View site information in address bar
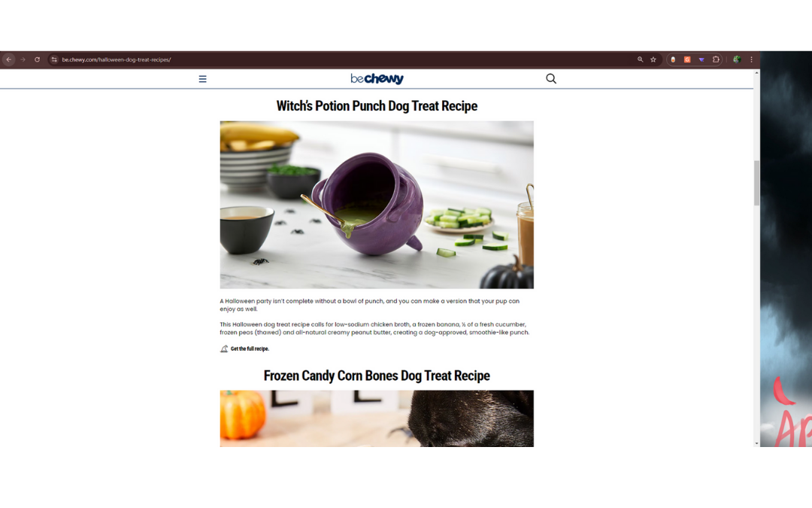 pos(54,59)
